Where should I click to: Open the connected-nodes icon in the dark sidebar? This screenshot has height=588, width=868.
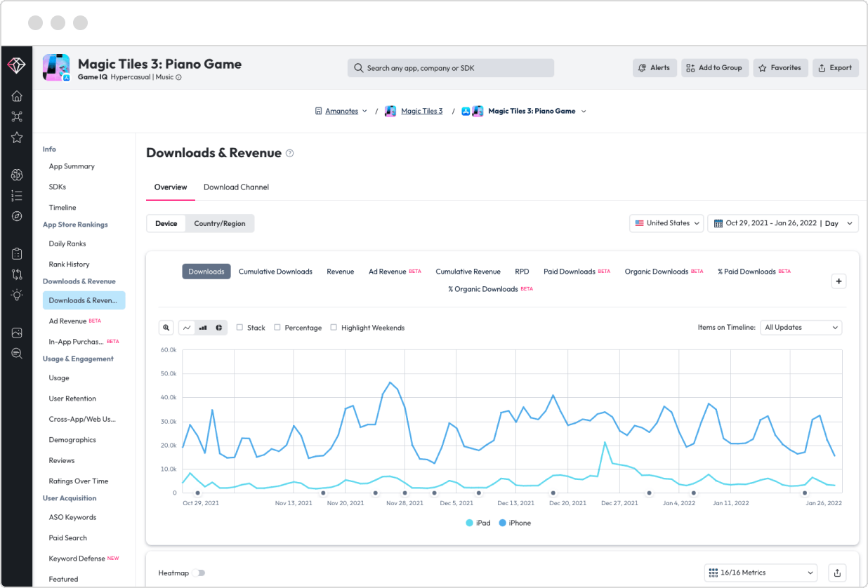(17, 116)
